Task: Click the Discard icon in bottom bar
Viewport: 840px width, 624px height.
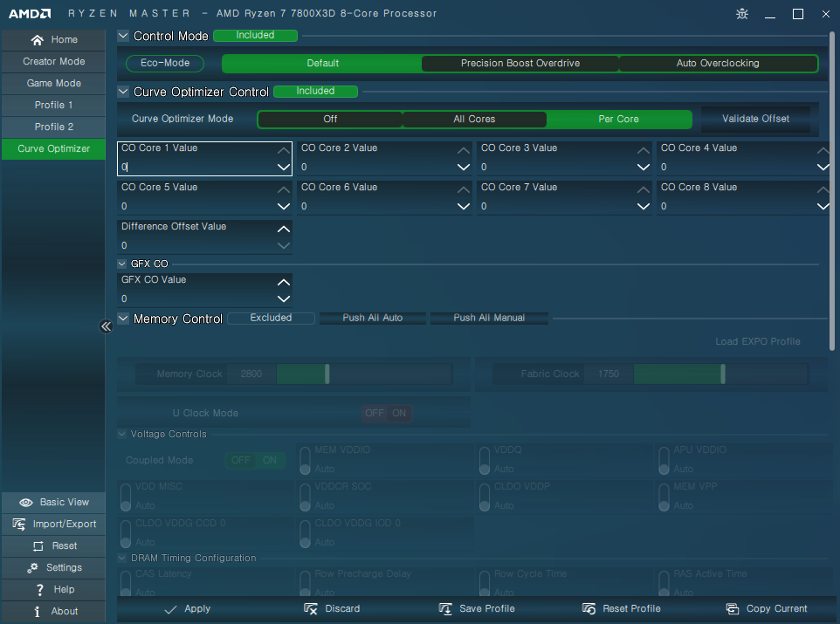Action: click(311, 609)
